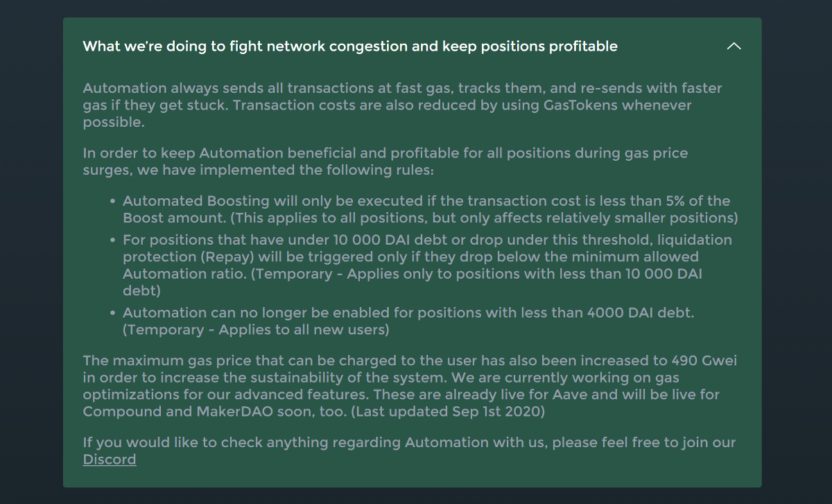Select the bullet item about liquidation protection (Repay)
The height and width of the screenshot is (504, 832).
pos(427,266)
